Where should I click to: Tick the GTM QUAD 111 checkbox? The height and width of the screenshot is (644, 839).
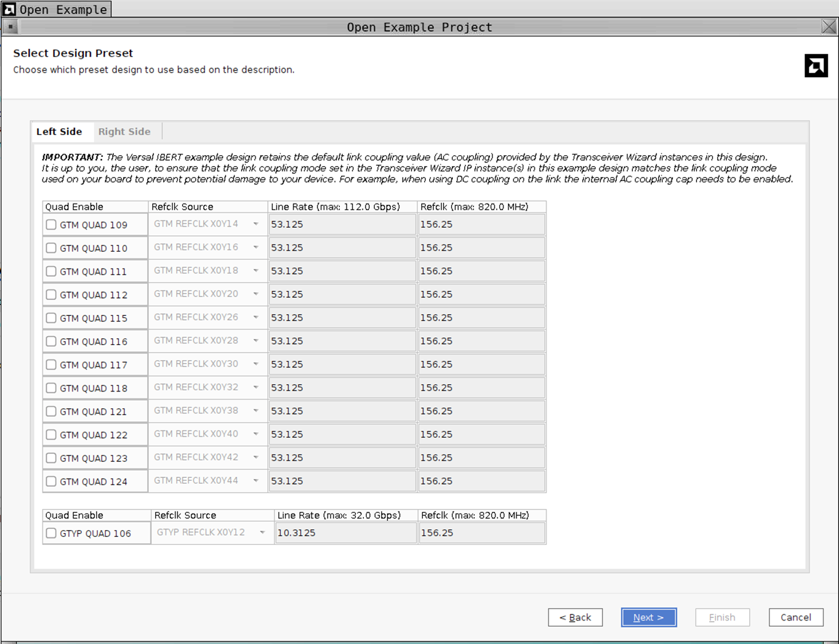51,271
